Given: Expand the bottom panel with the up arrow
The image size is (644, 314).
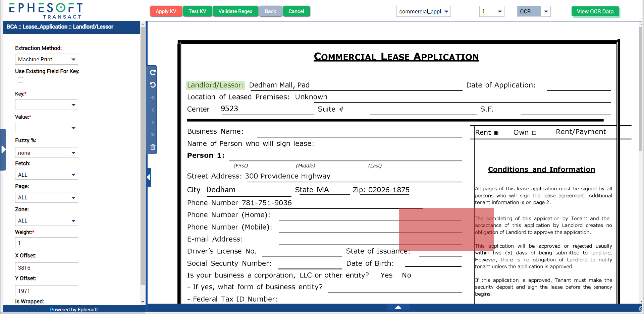Looking at the screenshot, I should point(398,307).
